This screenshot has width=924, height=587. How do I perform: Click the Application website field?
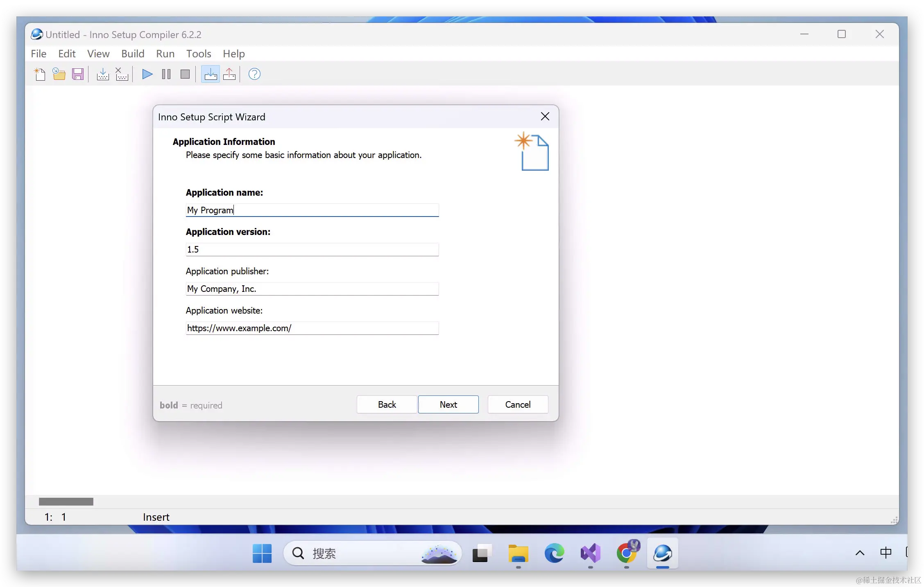pos(312,328)
